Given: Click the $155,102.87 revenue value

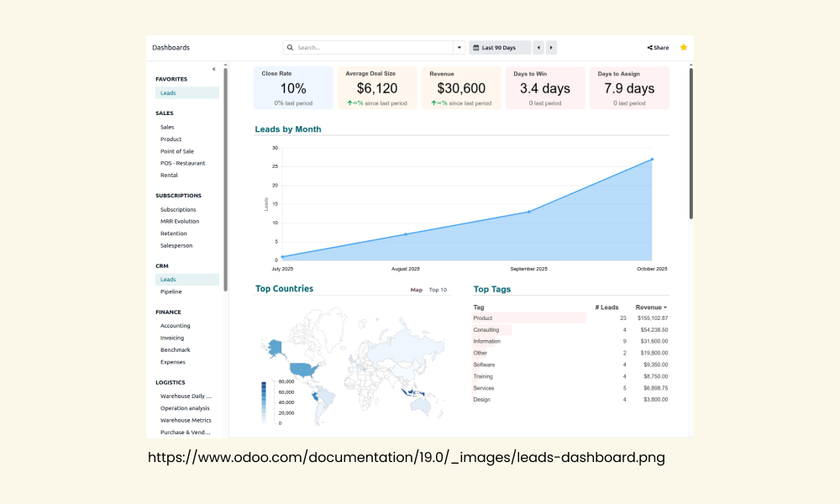Looking at the screenshot, I should pos(653,318).
